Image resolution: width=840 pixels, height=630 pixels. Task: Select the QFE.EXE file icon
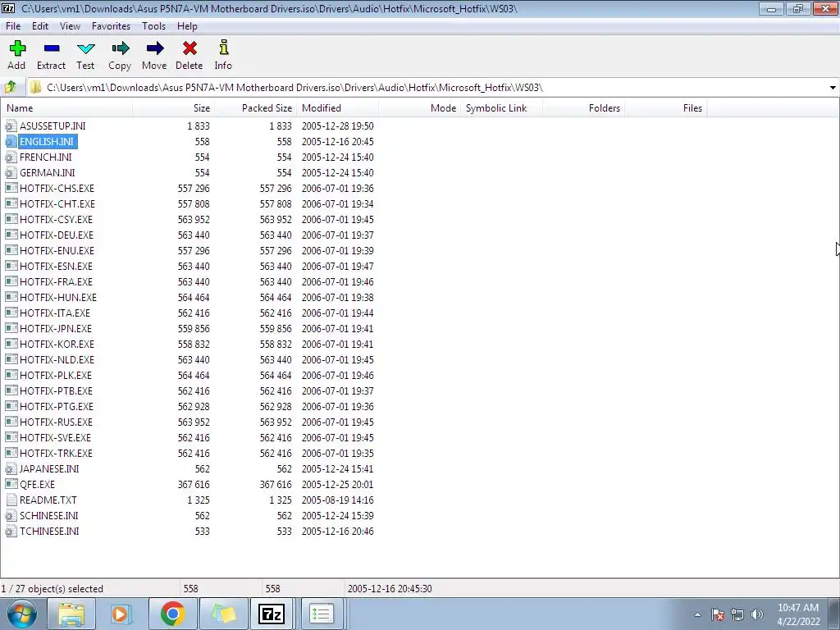[11, 484]
